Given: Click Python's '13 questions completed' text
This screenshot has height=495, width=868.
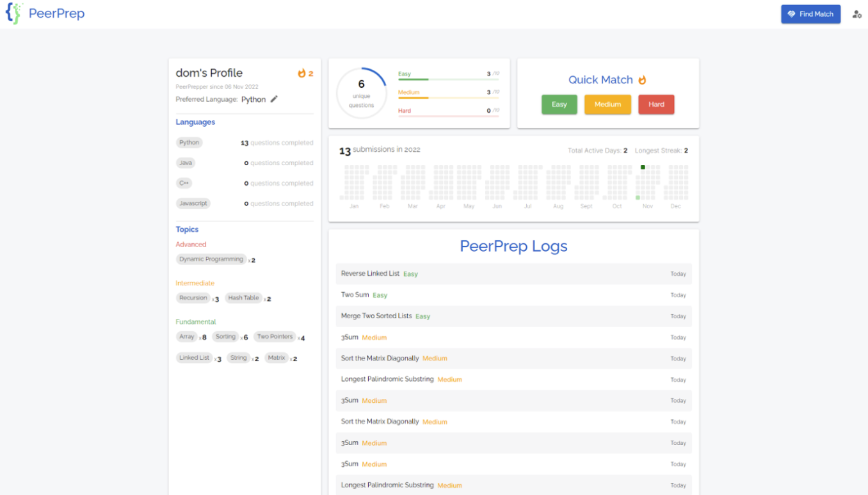Looking at the screenshot, I should point(277,143).
